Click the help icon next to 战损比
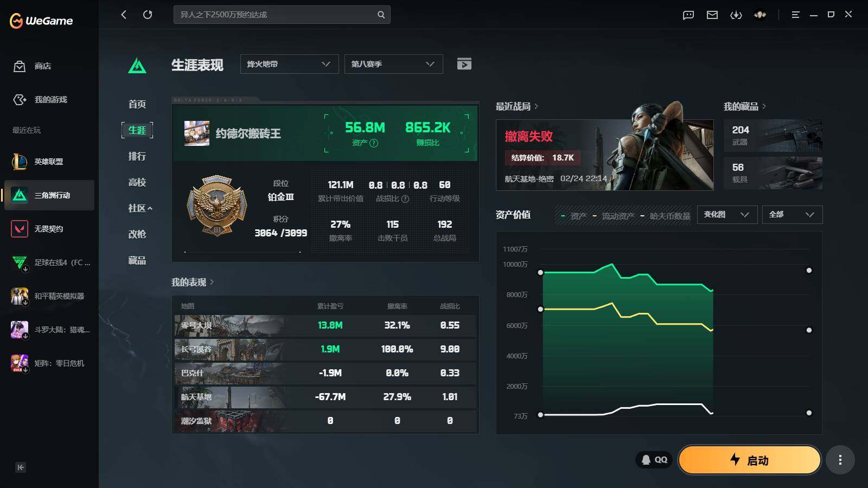868x488 pixels. (x=405, y=199)
